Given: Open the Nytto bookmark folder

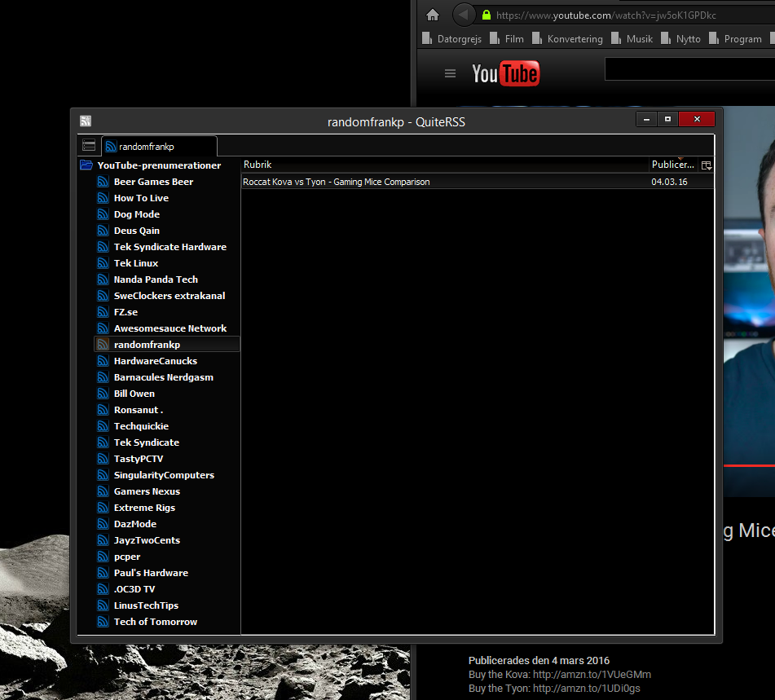Looking at the screenshot, I should pyautogui.click(x=680, y=38).
